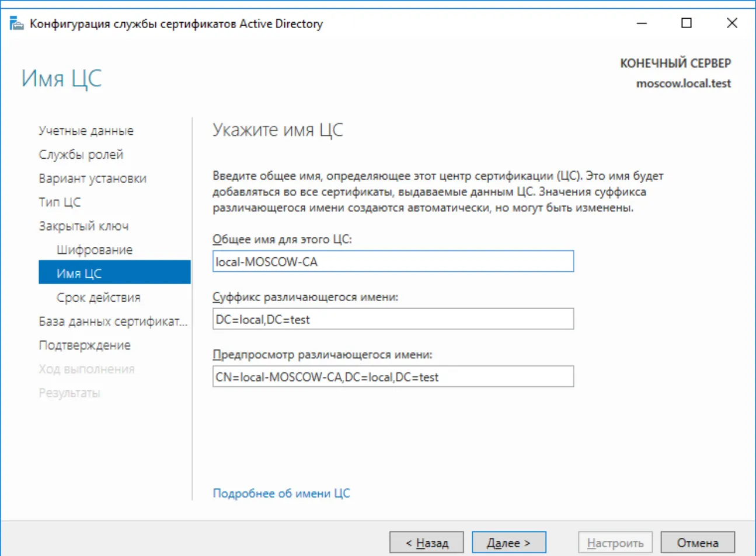756x556 pixels.
Task: Select the highlighted Имя ЦС step
Action: pos(114,272)
